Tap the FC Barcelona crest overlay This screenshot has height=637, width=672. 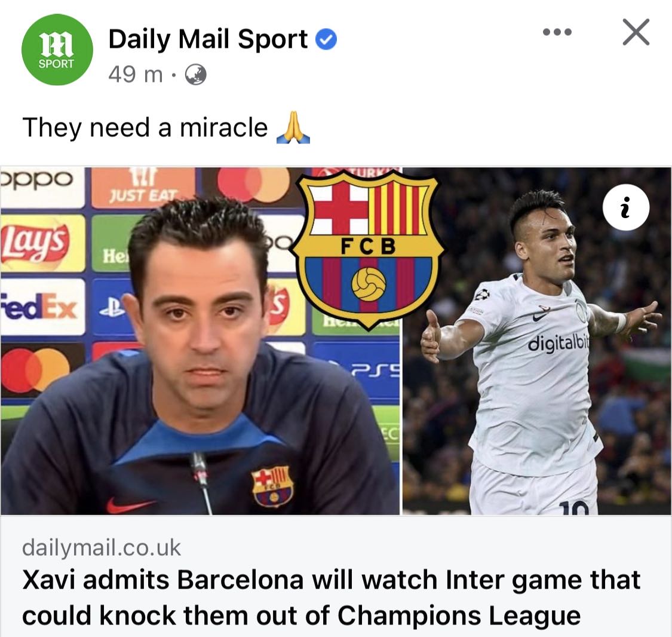click(368, 250)
